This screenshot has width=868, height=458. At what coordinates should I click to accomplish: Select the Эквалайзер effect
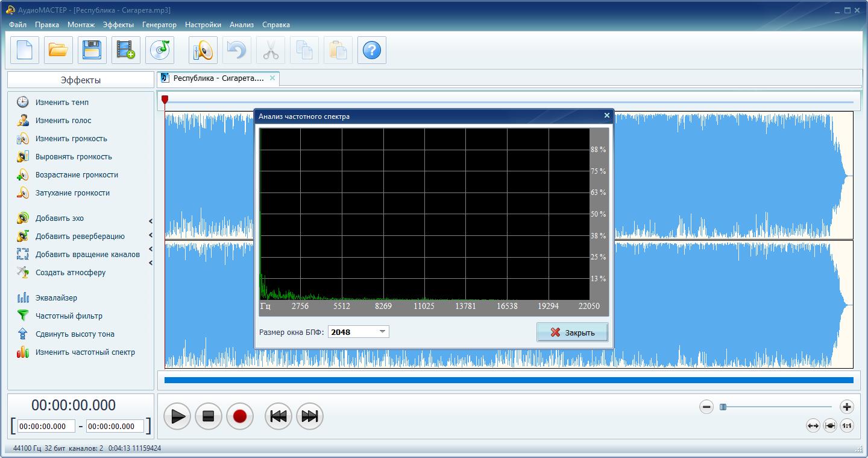[x=56, y=297]
